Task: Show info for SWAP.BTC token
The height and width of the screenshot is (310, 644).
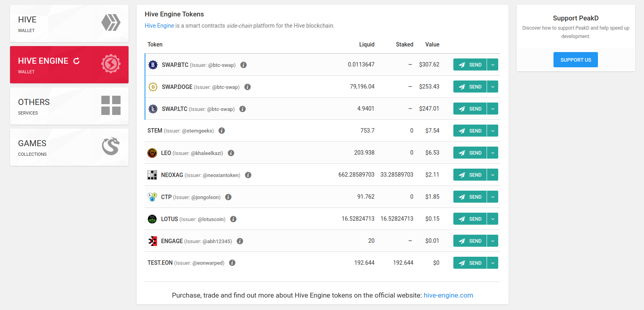Action: pyautogui.click(x=244, y=65)
